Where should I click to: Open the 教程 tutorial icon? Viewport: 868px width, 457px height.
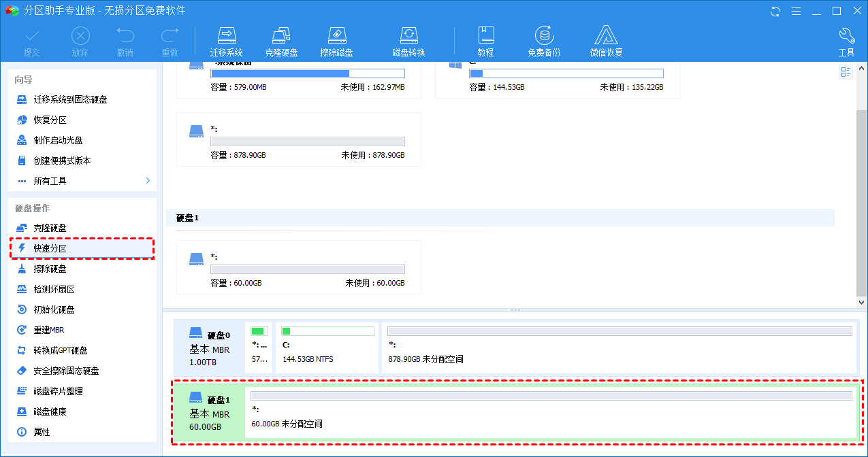point(485,41)
